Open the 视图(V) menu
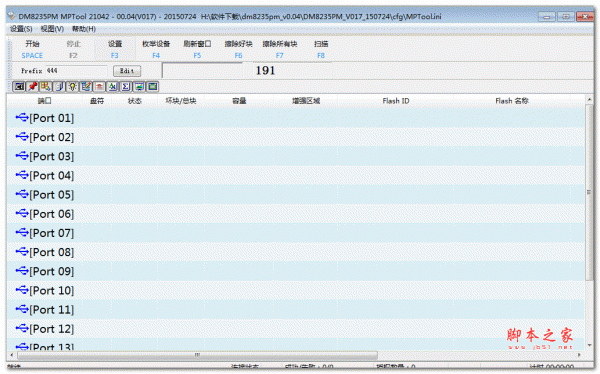Viewport: 600px width, 374px height. [x=52, y=29]
